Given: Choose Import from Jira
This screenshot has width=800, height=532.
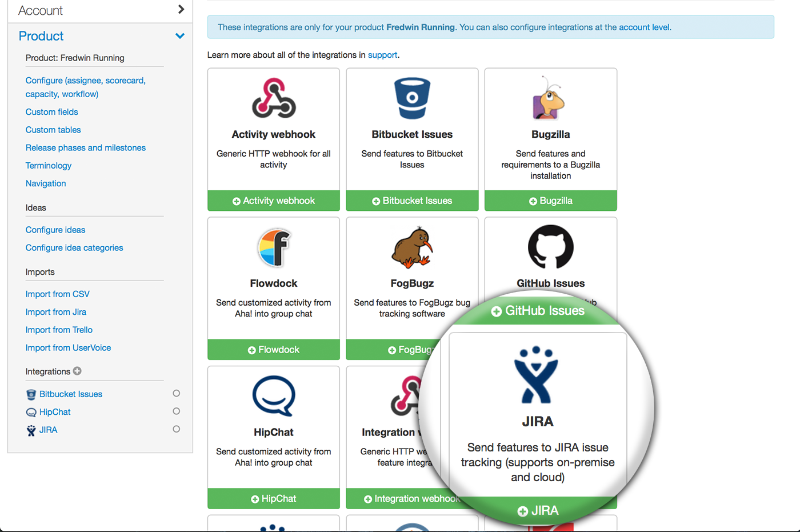Looking at the screenshot, I should coord(56,312).
